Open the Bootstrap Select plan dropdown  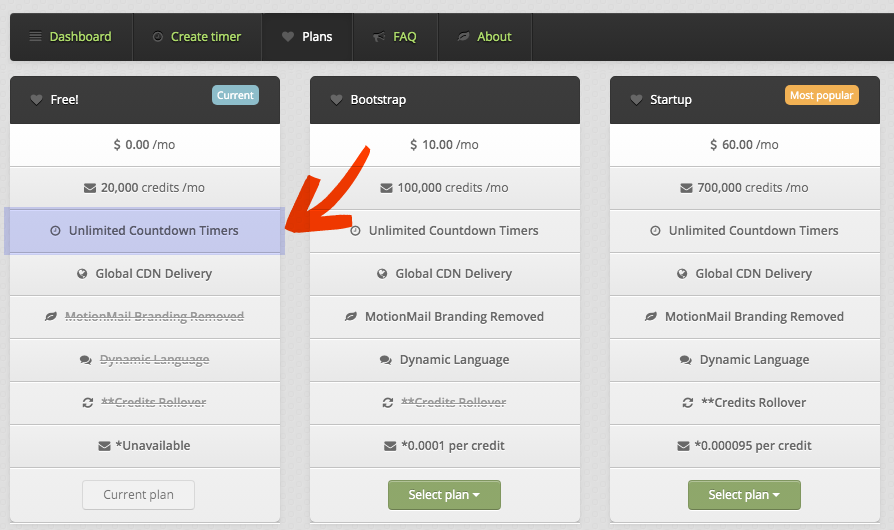pos(444,495)
